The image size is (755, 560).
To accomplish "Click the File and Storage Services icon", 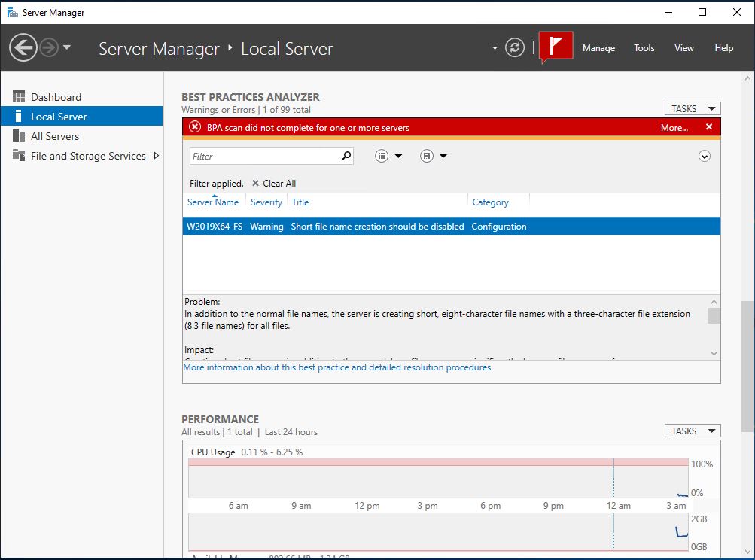I will (x=19, y=155).
